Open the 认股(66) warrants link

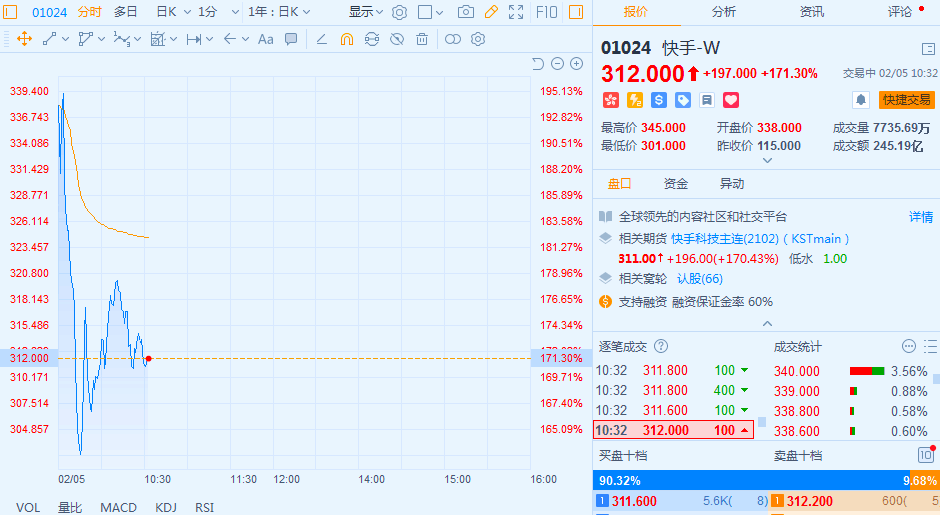(x=700, y=279)
